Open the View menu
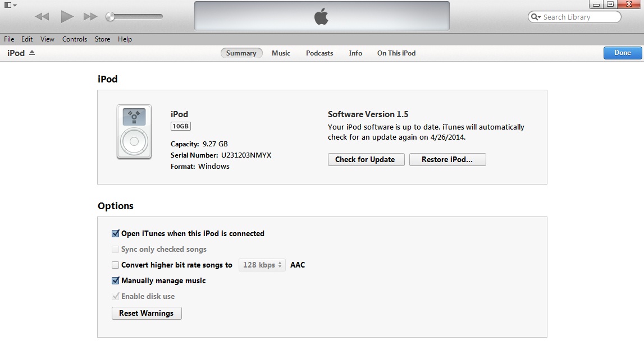 click(x=47, y=39)
